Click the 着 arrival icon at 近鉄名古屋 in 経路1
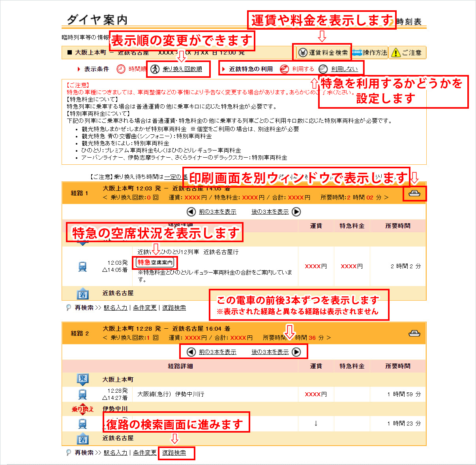 pos(82,294)
